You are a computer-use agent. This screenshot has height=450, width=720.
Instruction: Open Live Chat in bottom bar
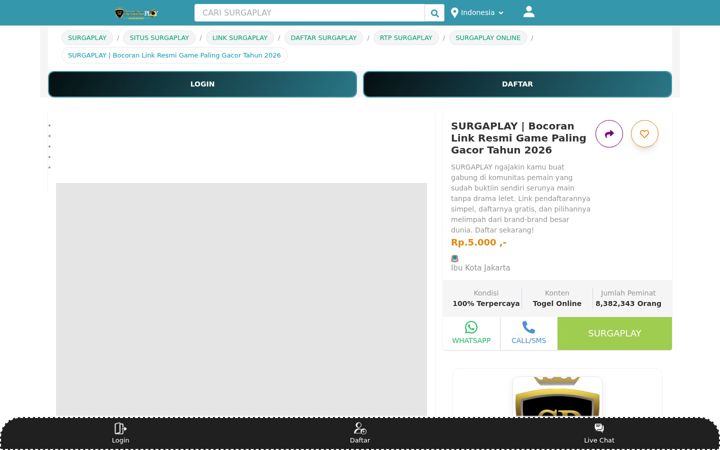(599, 433)
